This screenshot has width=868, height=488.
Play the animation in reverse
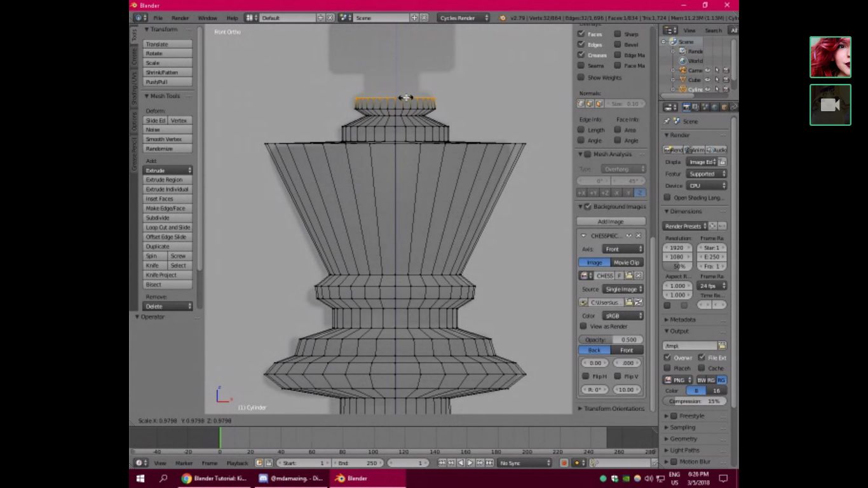point(461,463)
